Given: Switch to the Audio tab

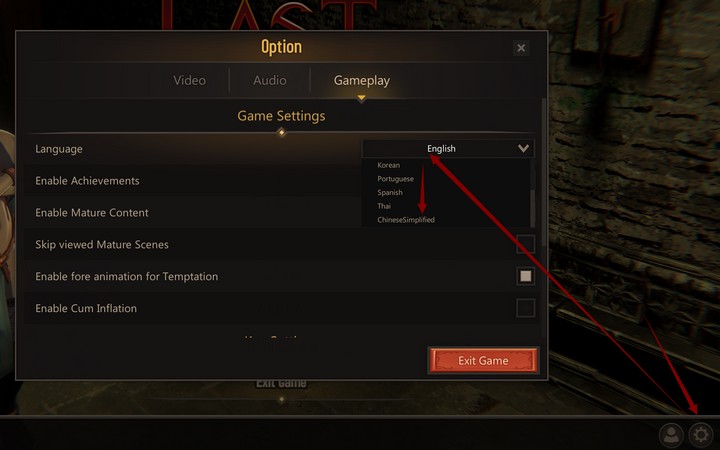Looking at the screenshot, I should tap(270, 80).
